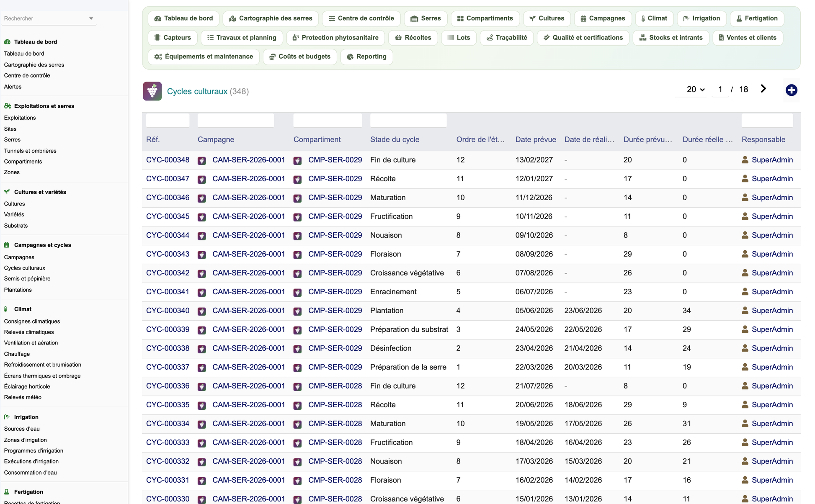
Task: Click the Compartiment column filter field
Action: (328, 120)
